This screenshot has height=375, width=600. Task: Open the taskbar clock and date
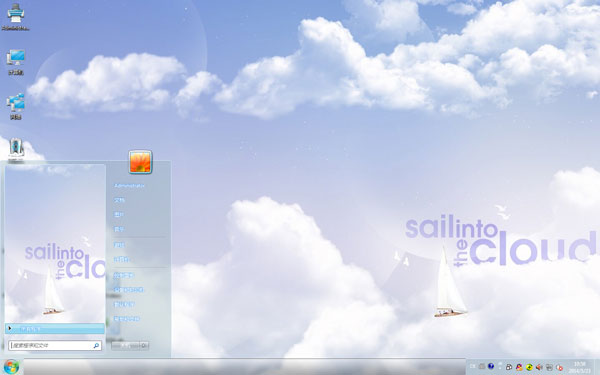click(x=579, y=367)
